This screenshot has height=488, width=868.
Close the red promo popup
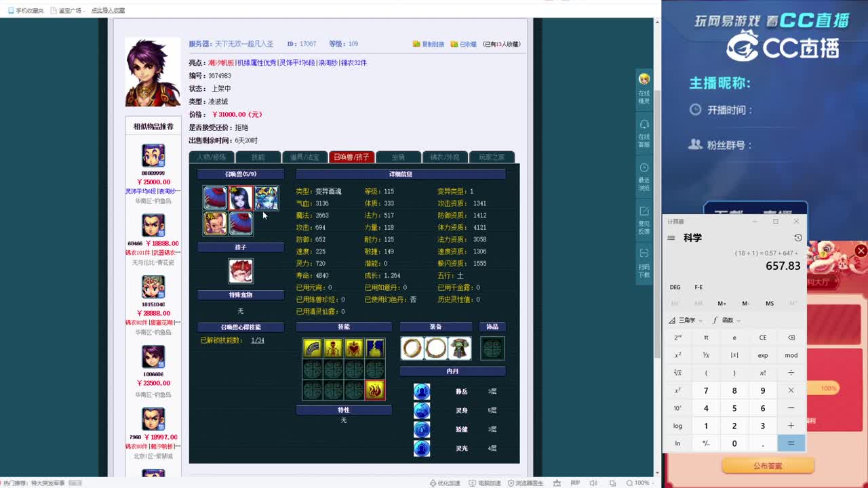pyautogui.click(x=861, y=251)
